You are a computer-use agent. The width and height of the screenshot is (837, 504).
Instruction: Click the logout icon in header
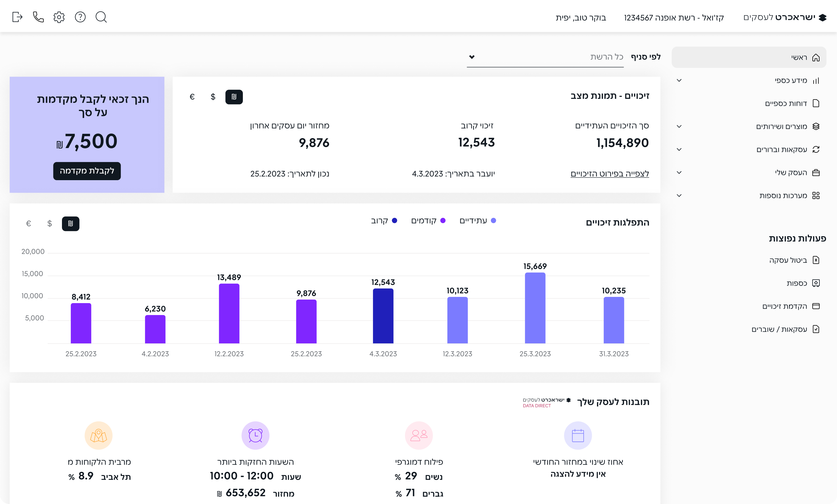click(17, 17)
